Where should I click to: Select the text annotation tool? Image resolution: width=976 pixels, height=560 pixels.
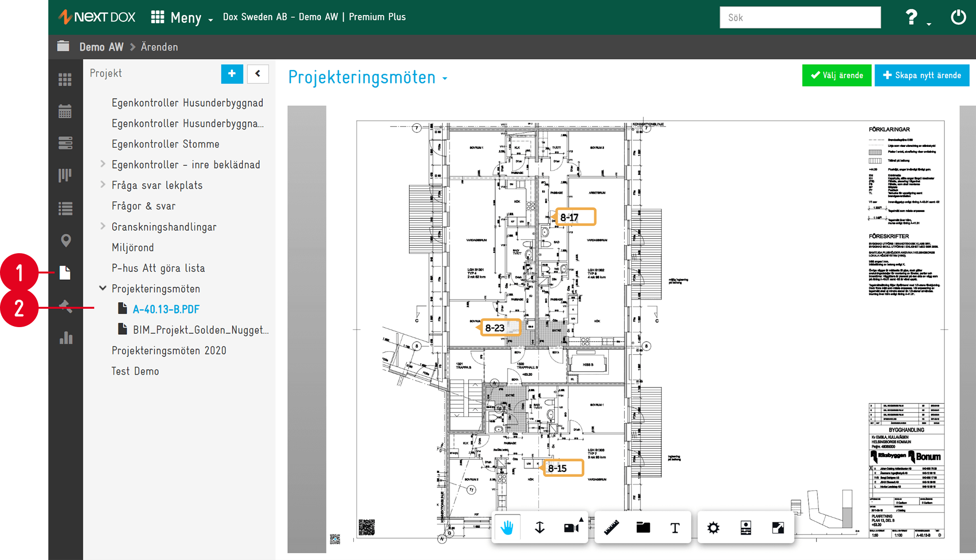[675, 528]
